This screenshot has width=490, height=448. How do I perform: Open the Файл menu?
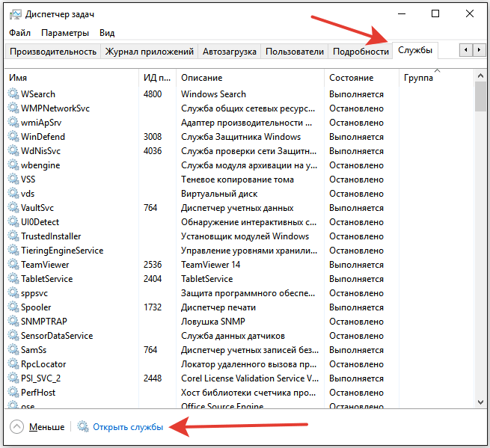pos(19,33)
